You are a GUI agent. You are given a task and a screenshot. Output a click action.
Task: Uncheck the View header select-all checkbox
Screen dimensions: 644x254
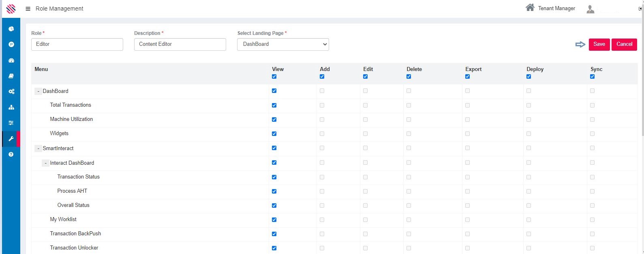point(274,77)
